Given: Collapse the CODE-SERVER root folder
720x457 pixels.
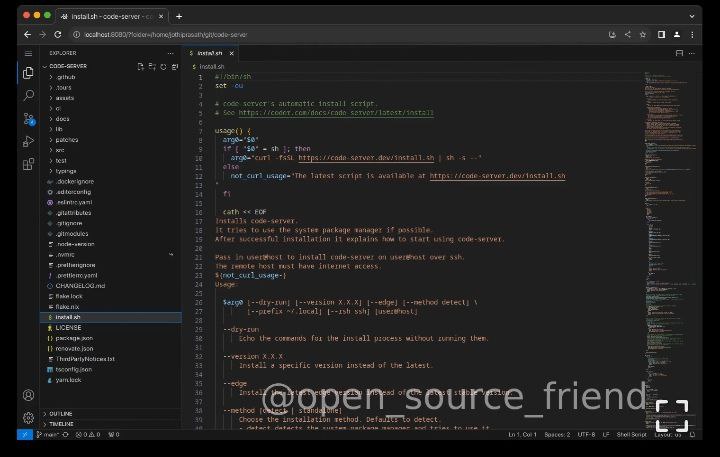Looking at the screenshot, I should pos(68,67).
